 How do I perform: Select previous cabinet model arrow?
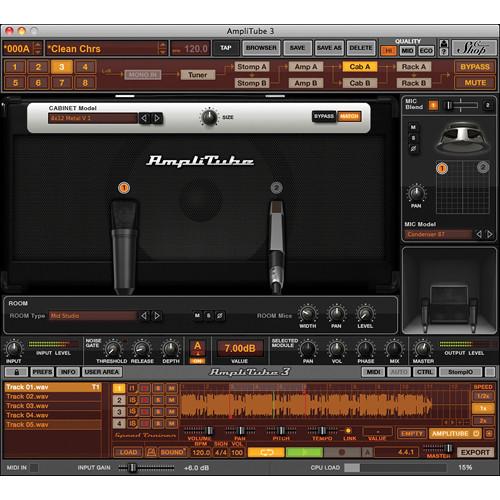(144, 118)
